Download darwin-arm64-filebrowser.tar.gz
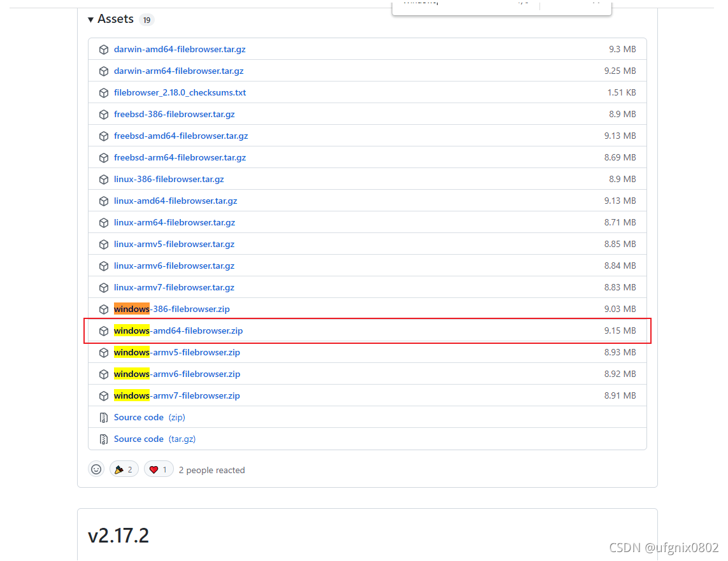 (x=179, y=71)
